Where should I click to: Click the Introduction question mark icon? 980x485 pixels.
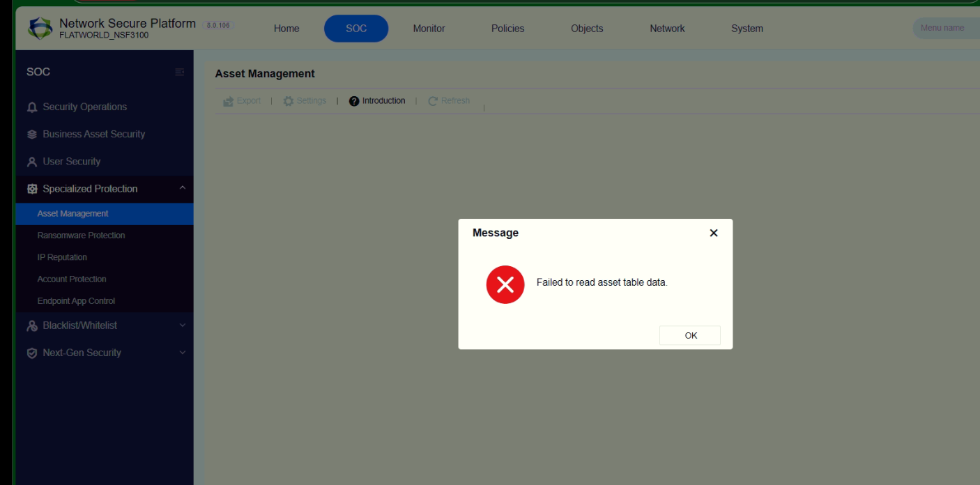tap(354, 101)
